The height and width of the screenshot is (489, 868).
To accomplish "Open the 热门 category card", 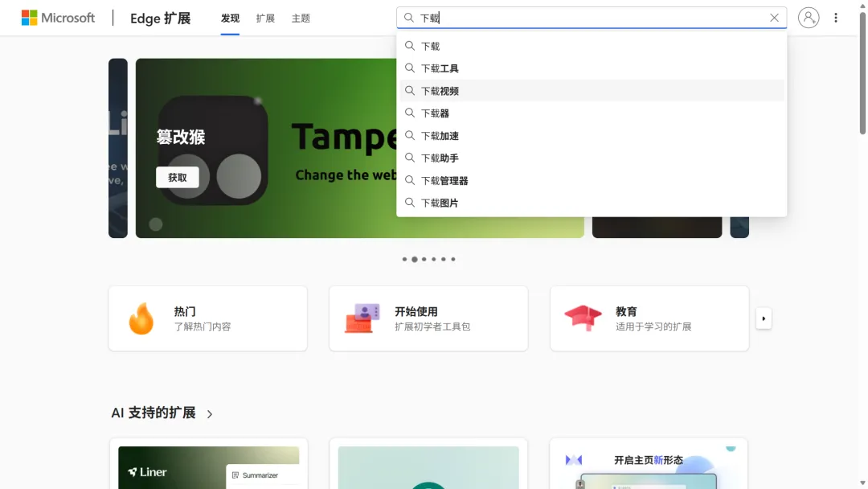I will click(208, 318).
